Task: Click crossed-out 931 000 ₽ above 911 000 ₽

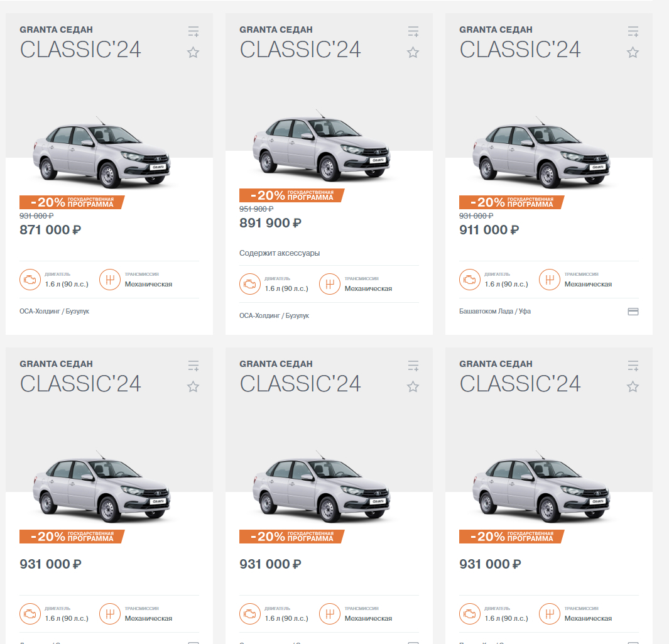Action: click(x=476, y=216)
